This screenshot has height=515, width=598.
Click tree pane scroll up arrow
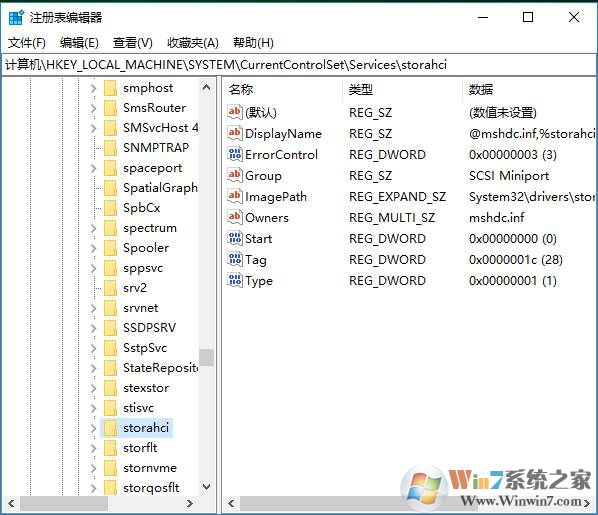coord(206,88)
